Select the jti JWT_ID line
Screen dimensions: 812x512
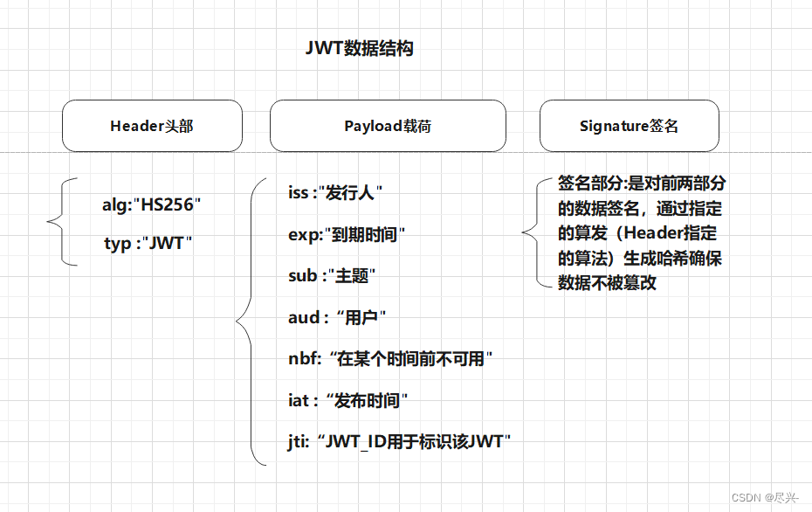[x=398, y=442]
